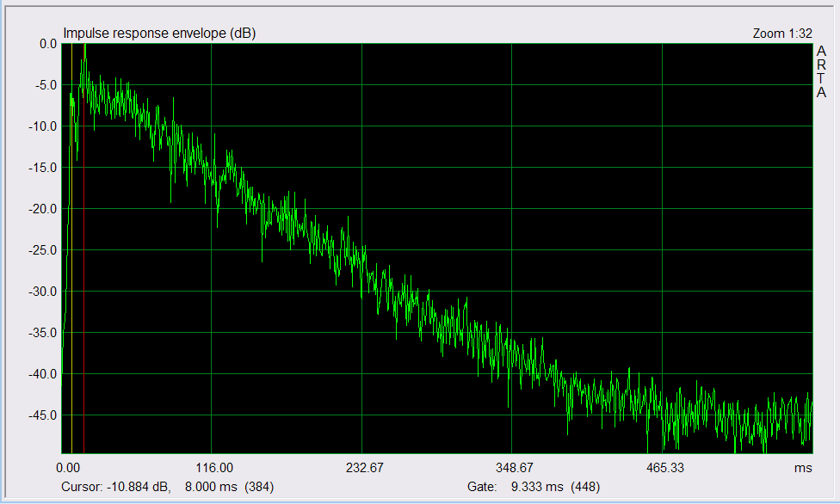Click the '0.0' dB axis label
This screenshot has height=504, width=840.
[x=48, y=44]
